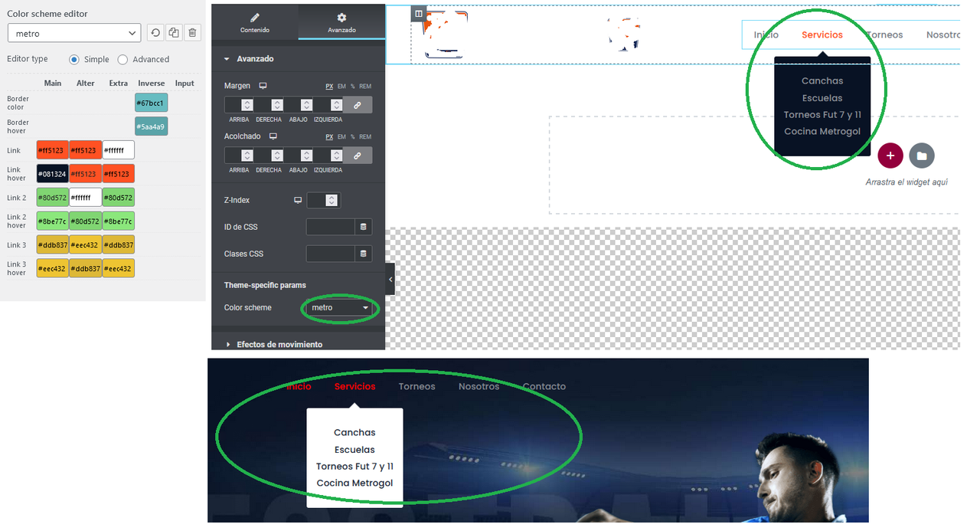Delete the metro color scheme

point(192,33)
